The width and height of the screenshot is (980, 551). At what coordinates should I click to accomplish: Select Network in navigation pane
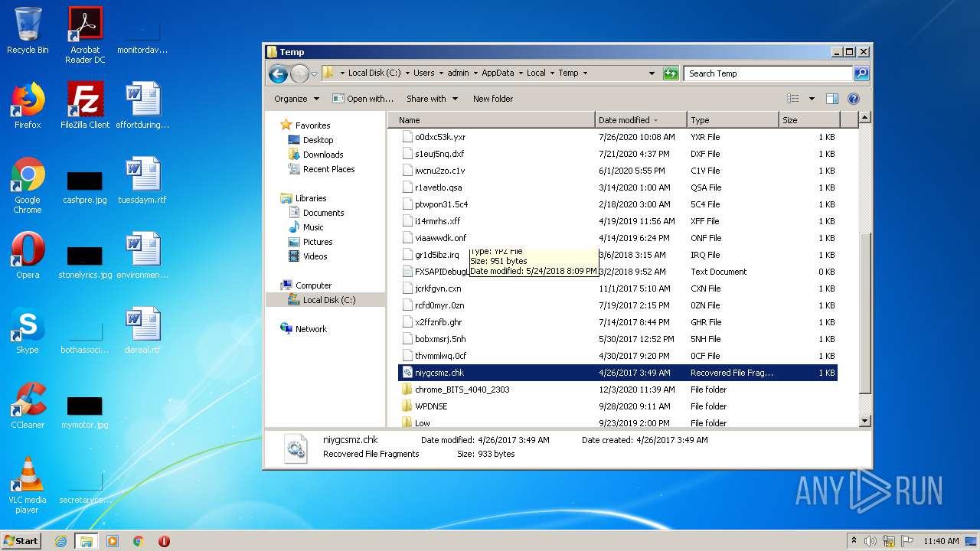click(311, 329)
